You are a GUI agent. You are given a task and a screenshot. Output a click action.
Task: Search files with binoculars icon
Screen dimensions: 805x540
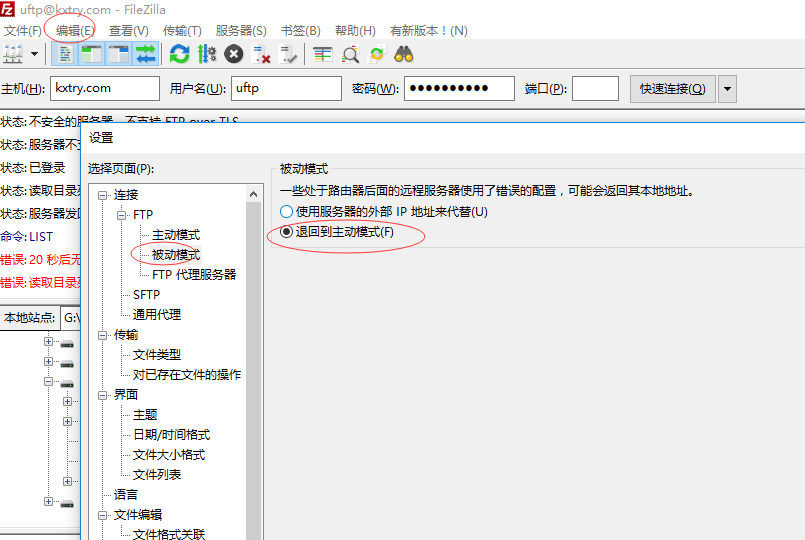[404, 54]
